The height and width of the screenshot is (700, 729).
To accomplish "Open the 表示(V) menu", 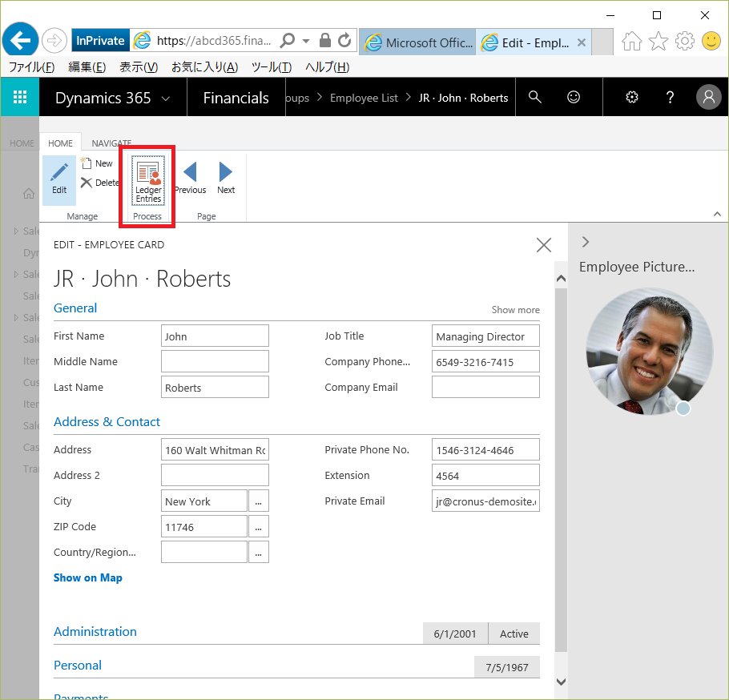I will (x=139, y=67).
